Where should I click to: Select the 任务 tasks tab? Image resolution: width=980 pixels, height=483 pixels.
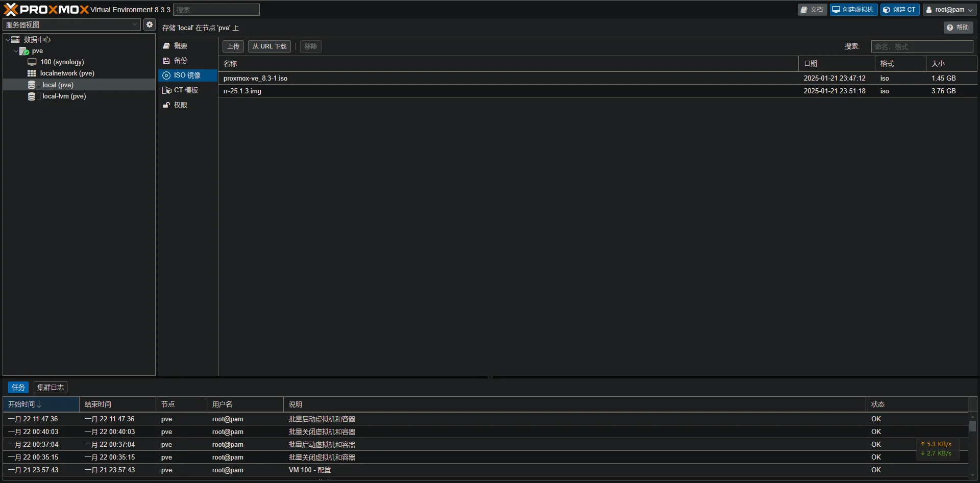(18, 388)
